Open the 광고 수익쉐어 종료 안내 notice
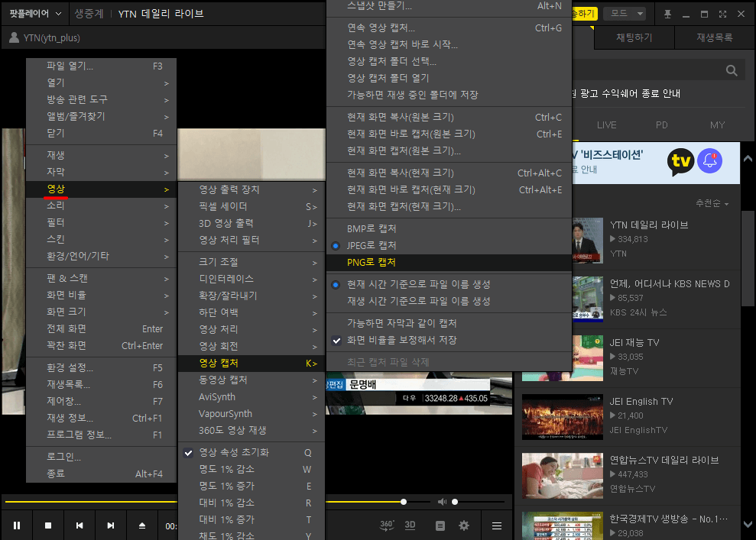This screenshot has width=756, height=540. pos(627,93)
